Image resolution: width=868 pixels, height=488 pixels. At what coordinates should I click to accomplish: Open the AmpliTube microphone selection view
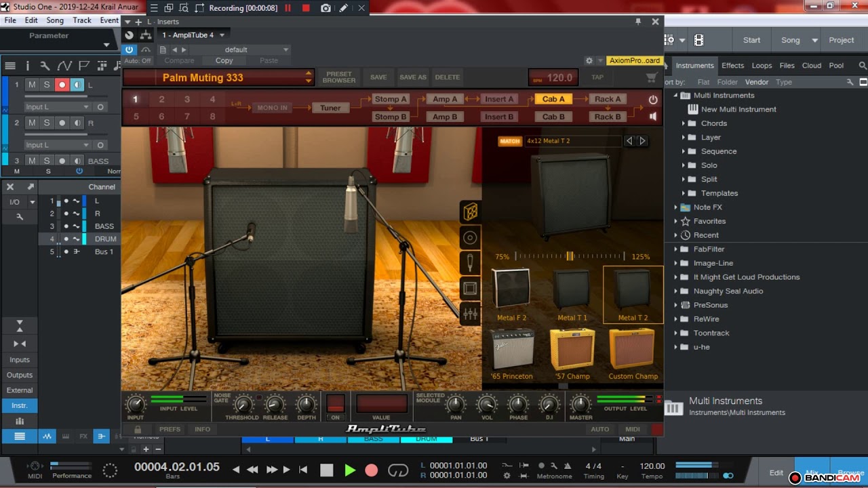click(470, 262)
